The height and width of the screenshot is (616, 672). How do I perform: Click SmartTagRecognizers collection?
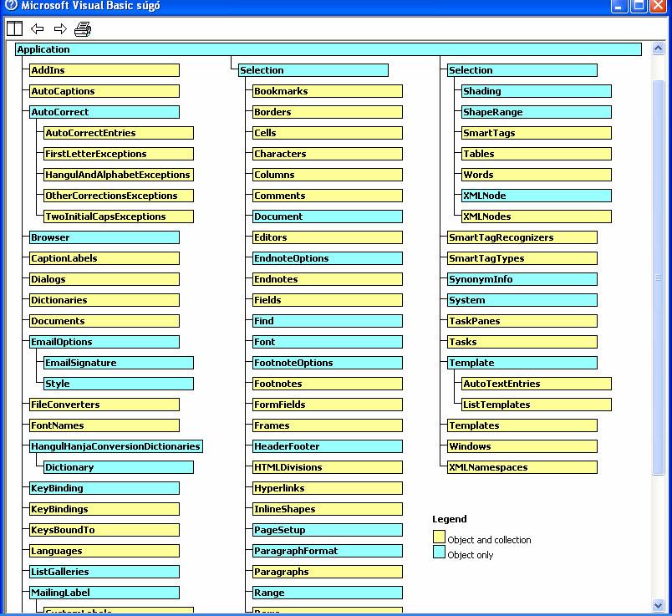coord(522,237)
